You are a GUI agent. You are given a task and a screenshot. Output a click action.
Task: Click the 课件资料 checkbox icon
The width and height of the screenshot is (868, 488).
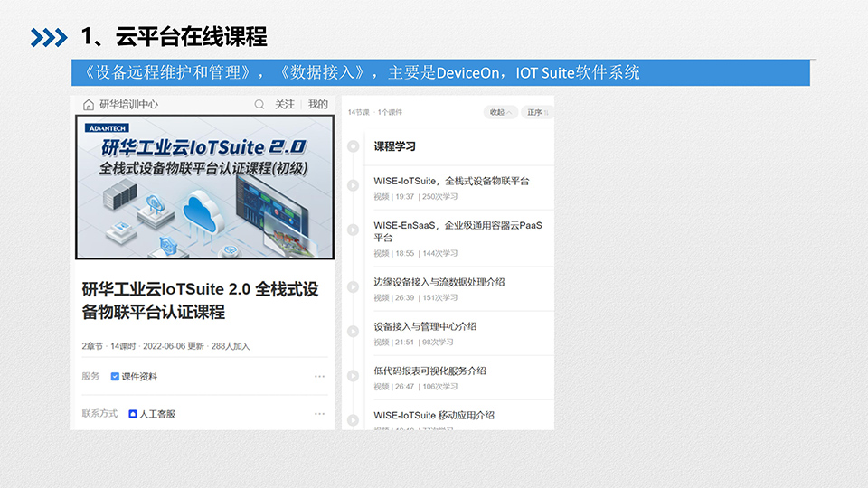click(x=115, y=377)
